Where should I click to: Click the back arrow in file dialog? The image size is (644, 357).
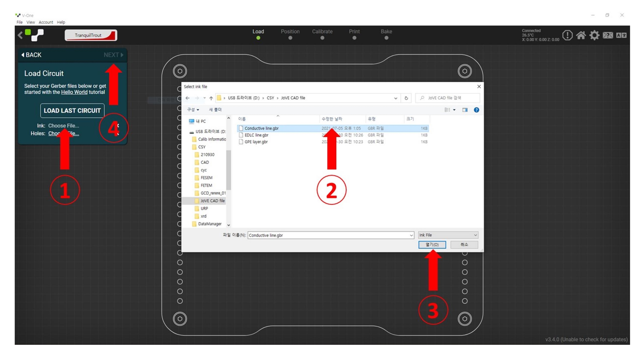coord(188,98)
